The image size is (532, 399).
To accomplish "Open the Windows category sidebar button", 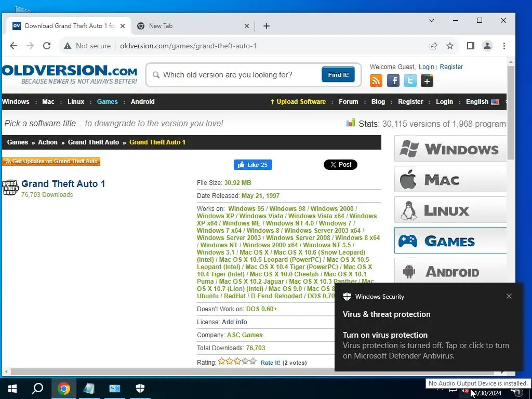I will tap(450, 149).
